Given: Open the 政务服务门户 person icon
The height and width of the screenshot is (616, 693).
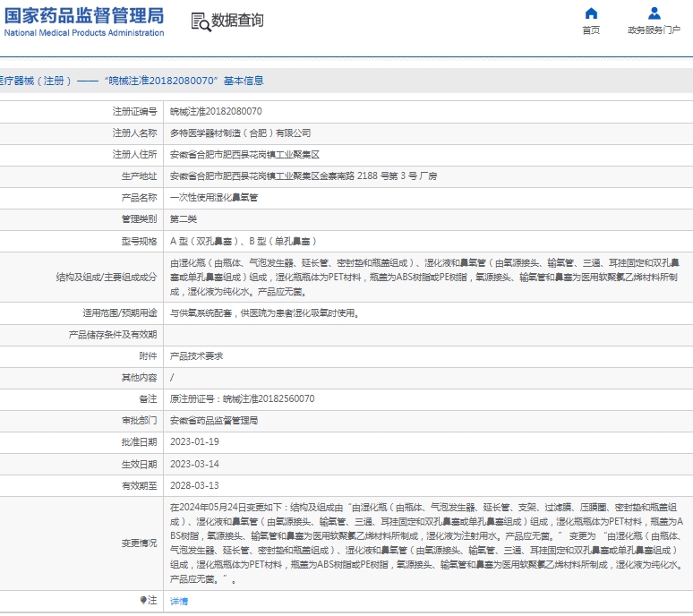Looking at the screenshot, I should pyautogui.click(x=654, y=13).
